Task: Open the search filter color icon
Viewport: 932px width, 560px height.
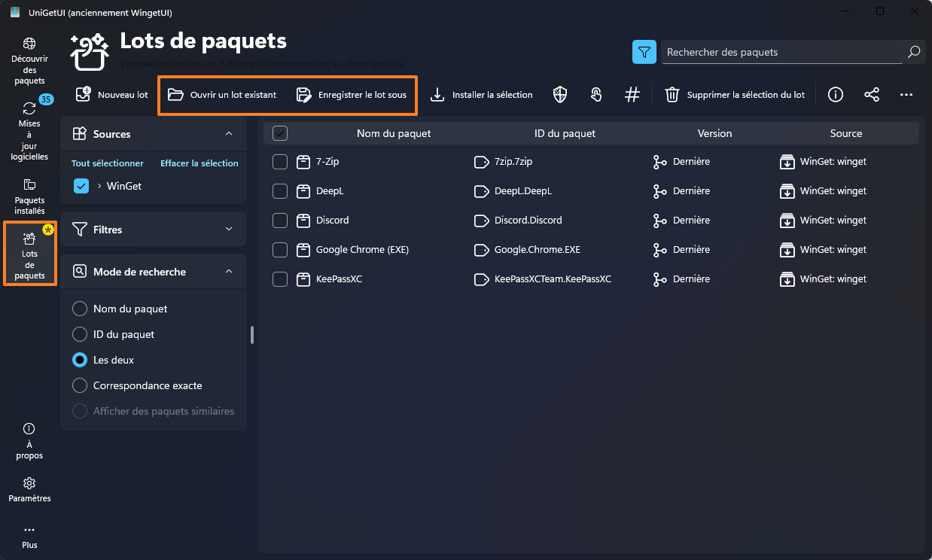Action: [x=644, y=52]
